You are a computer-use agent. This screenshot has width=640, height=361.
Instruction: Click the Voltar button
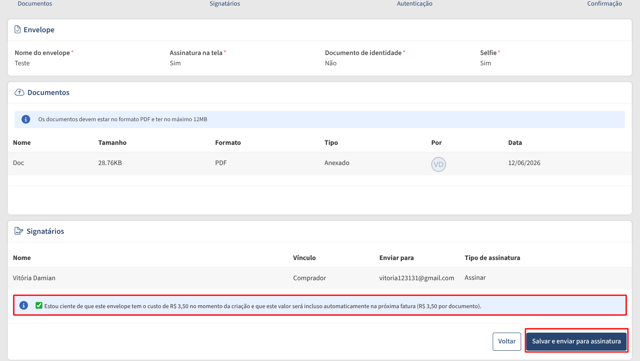(507, 341)
